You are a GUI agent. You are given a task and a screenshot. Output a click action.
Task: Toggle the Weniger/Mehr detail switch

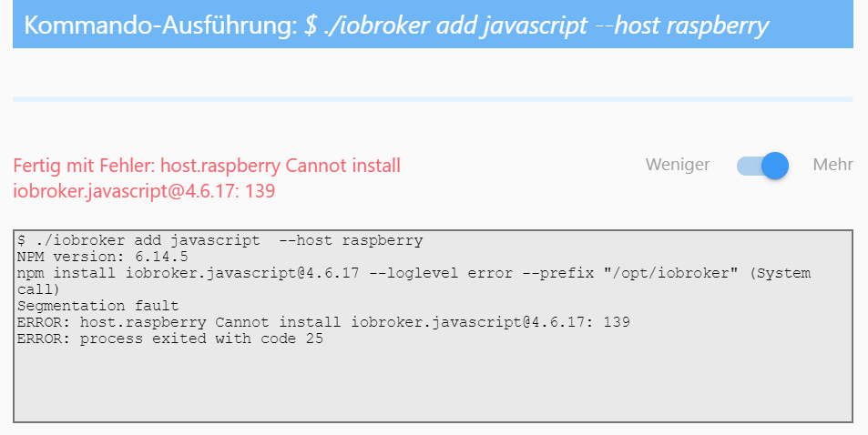tap(762, 165)
